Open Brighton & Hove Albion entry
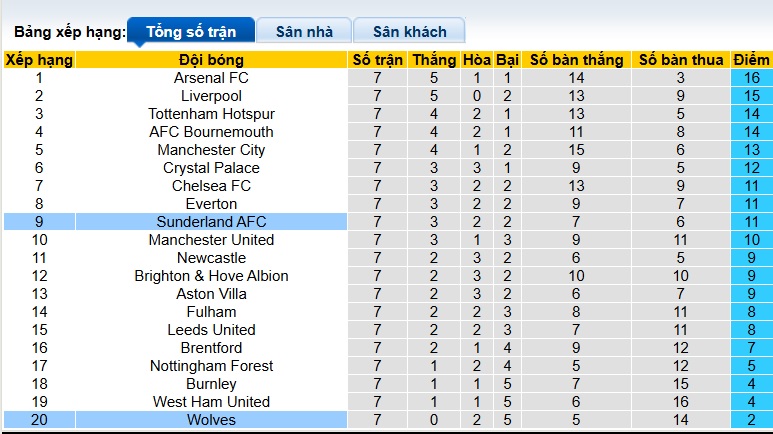Screen dimensions: 773x434 click(211, 276)
